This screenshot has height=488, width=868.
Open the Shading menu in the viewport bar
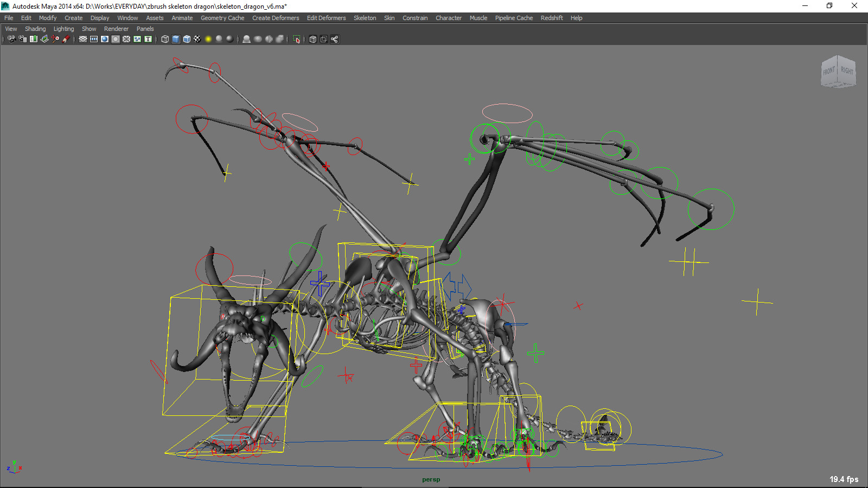click(x=35, y=28)
